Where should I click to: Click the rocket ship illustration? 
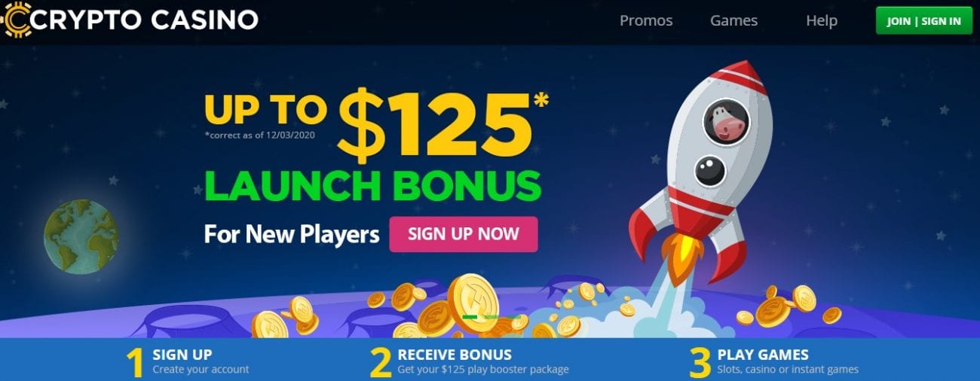pyautogui.click(x=697, y=169)
